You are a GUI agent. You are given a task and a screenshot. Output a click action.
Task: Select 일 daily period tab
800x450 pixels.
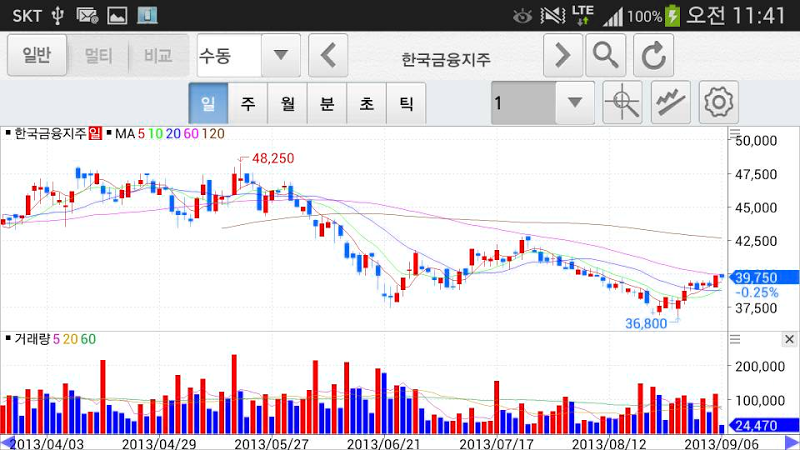[x=208, y=104]
